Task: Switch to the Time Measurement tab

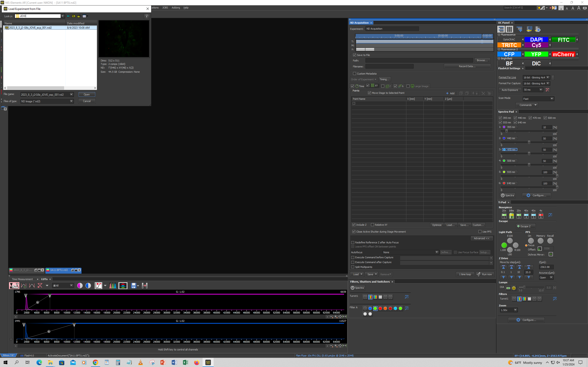Action: 22,279
